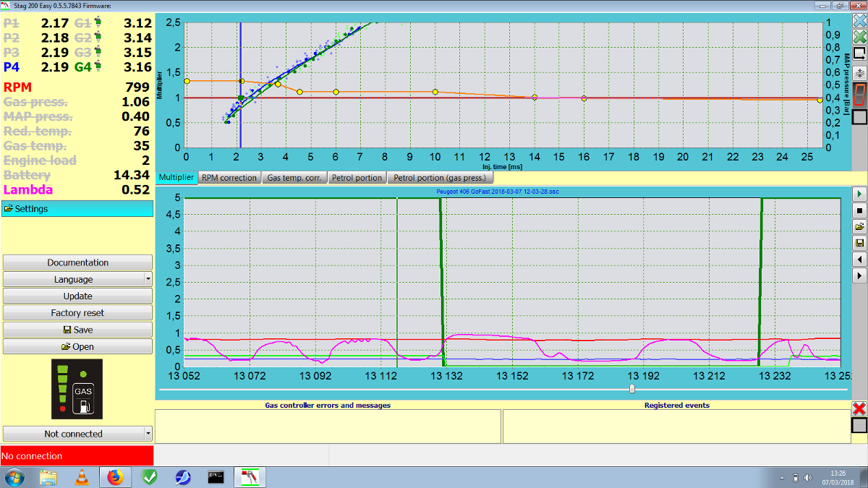
Task: Click the red X in the errors panel
Action: (859, 408)
